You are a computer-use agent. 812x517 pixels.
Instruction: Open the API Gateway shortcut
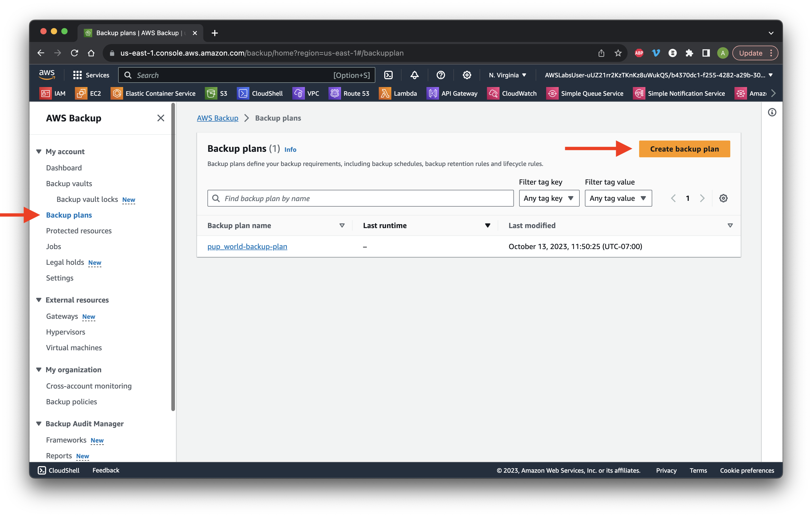click(x=452, y=94)
